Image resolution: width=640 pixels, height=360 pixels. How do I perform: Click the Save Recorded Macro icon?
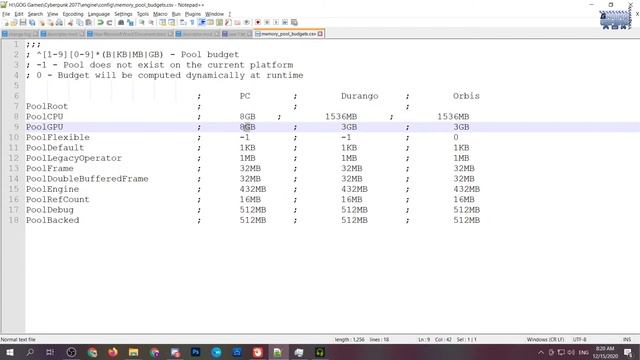coord(294,23)
